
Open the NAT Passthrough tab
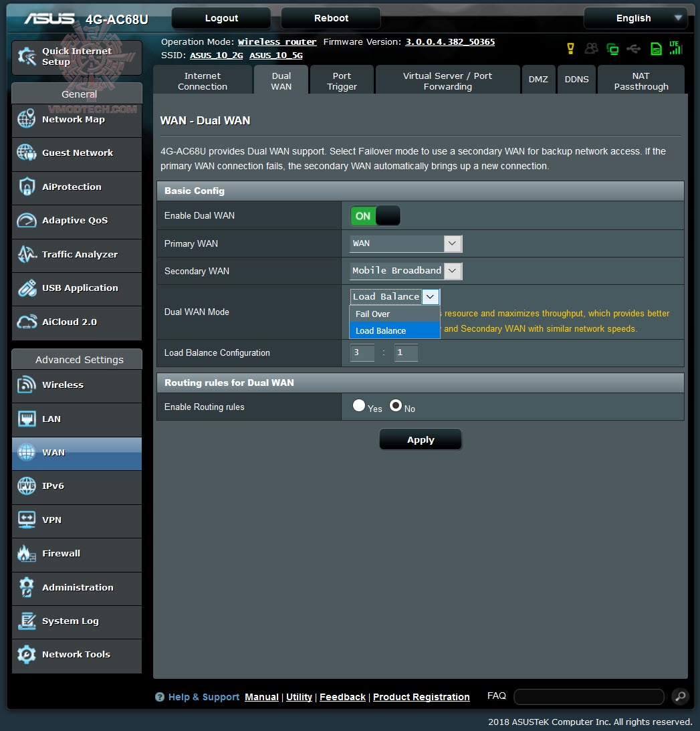coord(640,81)
